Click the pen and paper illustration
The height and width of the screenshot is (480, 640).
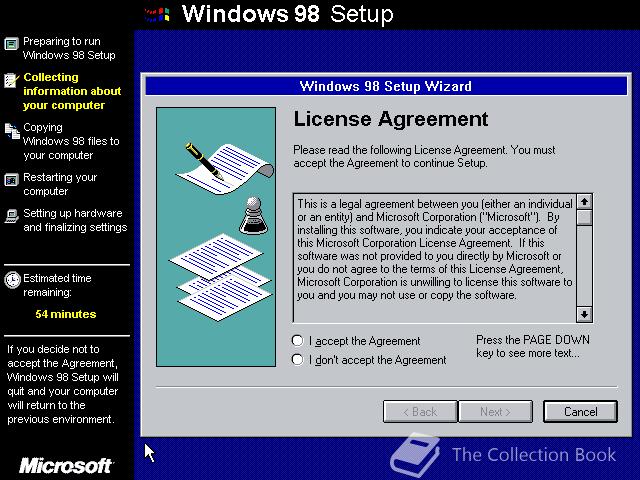(225, 168)
